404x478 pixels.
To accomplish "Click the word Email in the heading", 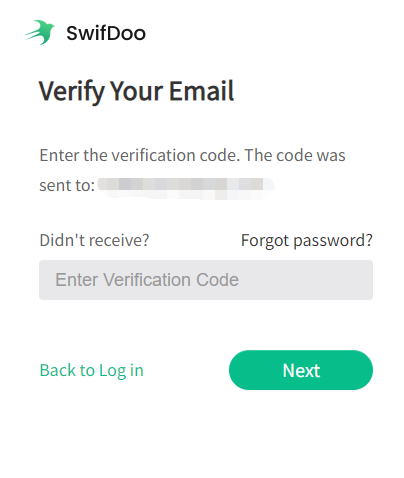I will 202,90.
